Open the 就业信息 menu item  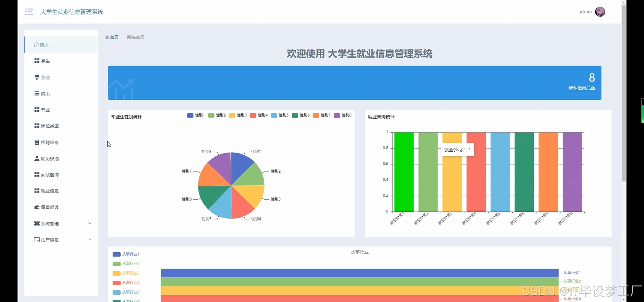(61, 191)
